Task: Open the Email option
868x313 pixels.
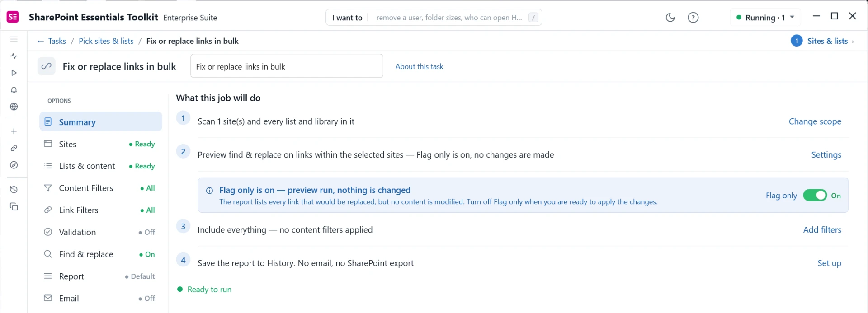Action: (x=101, y=299)
